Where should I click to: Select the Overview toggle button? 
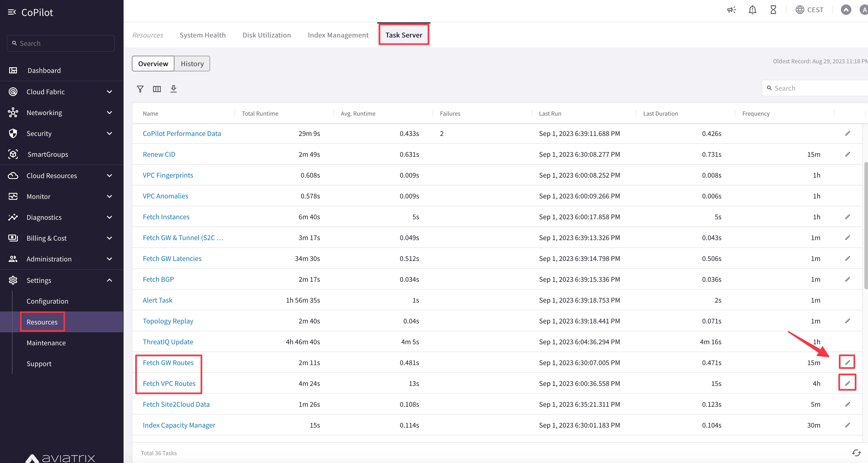pos(153,64)
